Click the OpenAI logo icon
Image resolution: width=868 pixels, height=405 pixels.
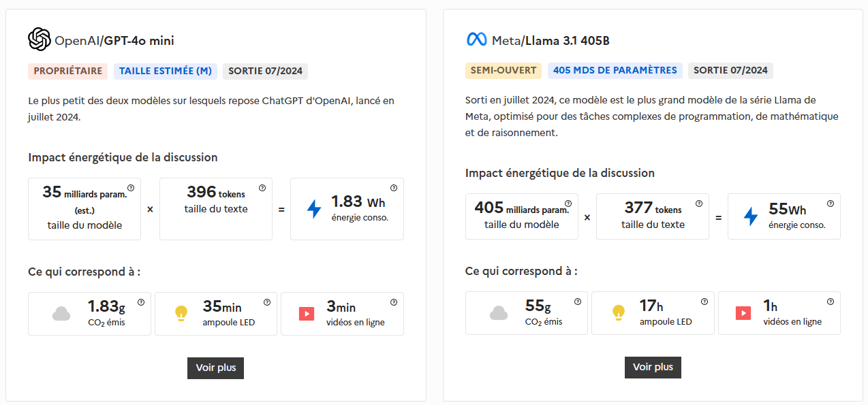pos(39,39)
